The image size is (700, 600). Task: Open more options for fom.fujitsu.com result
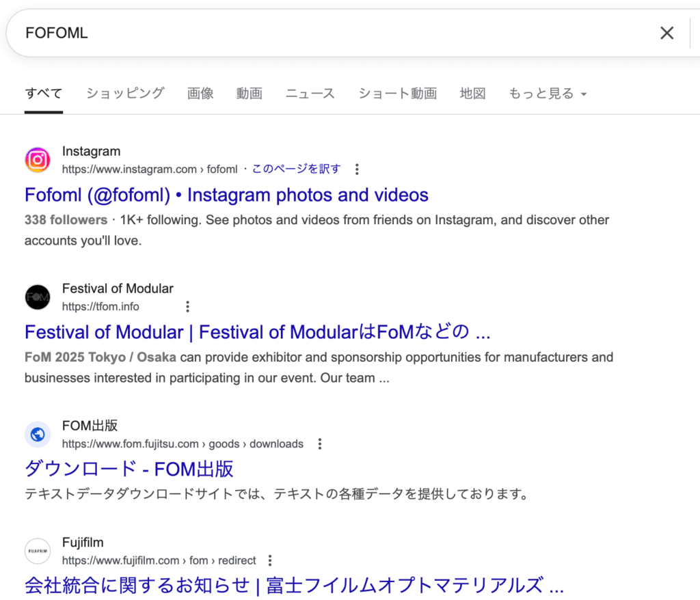tap(320, 444)
